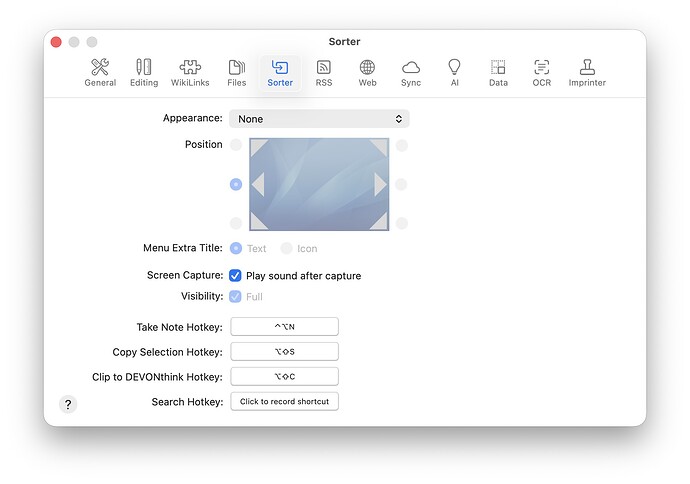Open the RSS preferences pane

pos(323,73)
